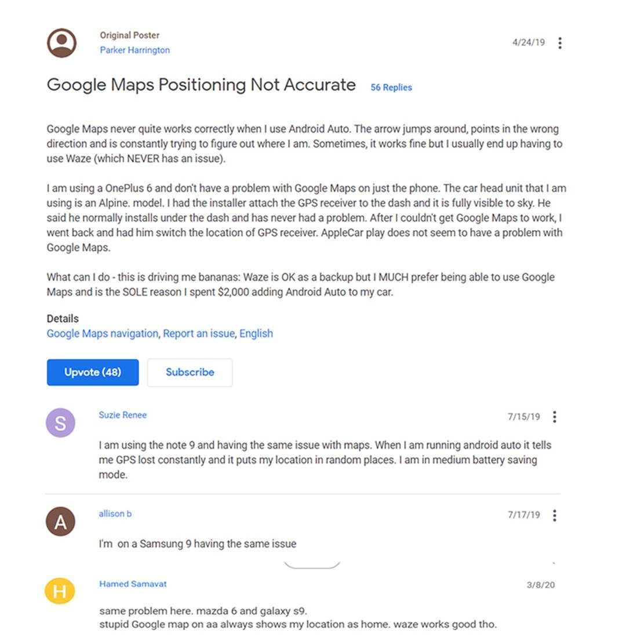Toggle the upvote count on Parker's post
This screenshot has height=644, width=644.
tap(92, 372)
